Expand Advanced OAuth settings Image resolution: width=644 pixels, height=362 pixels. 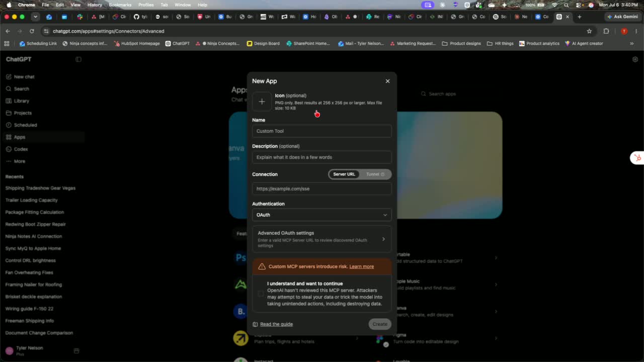(x=322, y=239)
